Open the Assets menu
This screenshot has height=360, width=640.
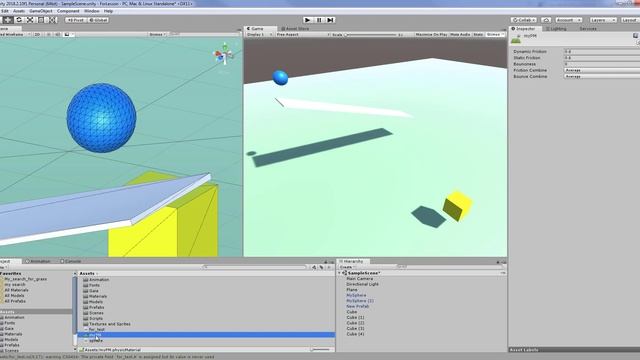(19, 11)
